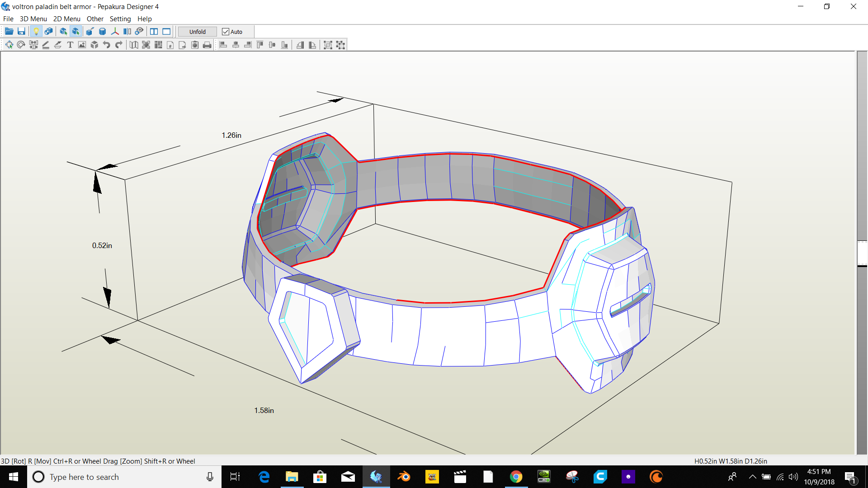Open the Setting menu

120,19
